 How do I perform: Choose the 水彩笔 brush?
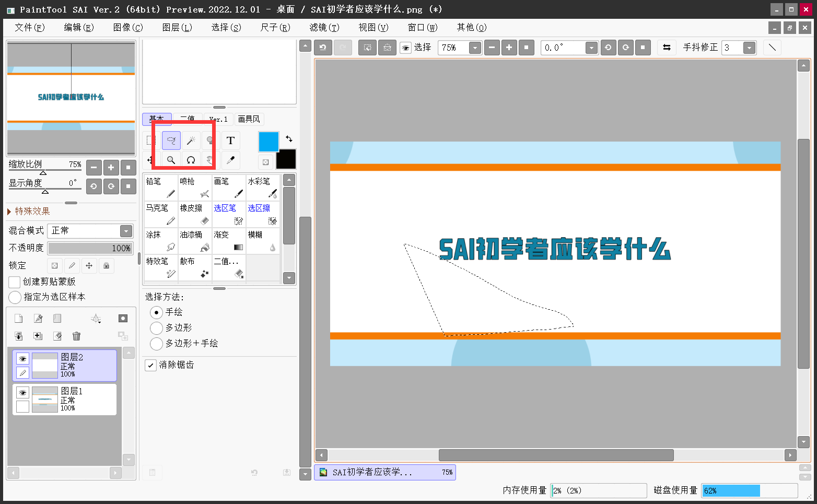click(263, 187)
